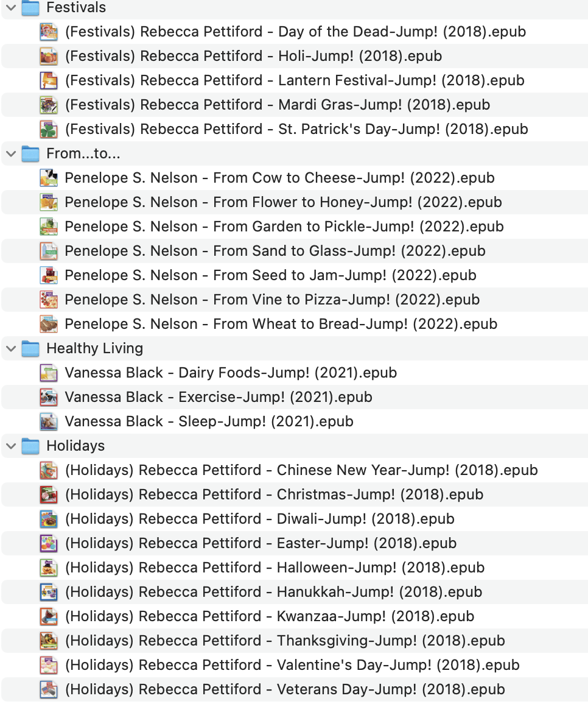The height and width of the screenshot is (704, 588).
Task: Select Diwali epub cover icon
Action: tap(49, 519)
